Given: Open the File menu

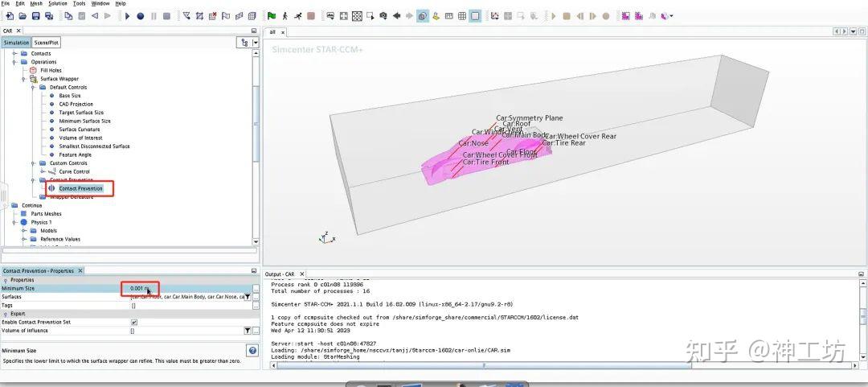Looking at the screenshot, I should [x=5, y=3].
